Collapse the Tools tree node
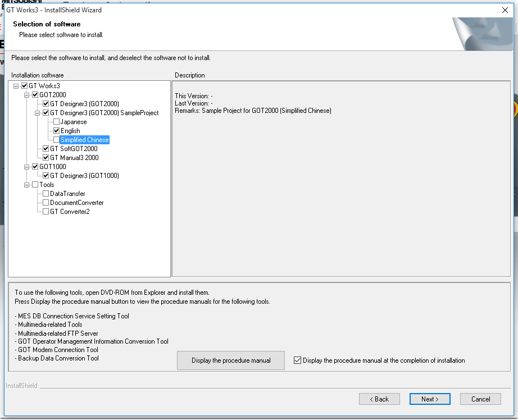The height and width of the screenshot is (420, 518). [x=27, y=185]
